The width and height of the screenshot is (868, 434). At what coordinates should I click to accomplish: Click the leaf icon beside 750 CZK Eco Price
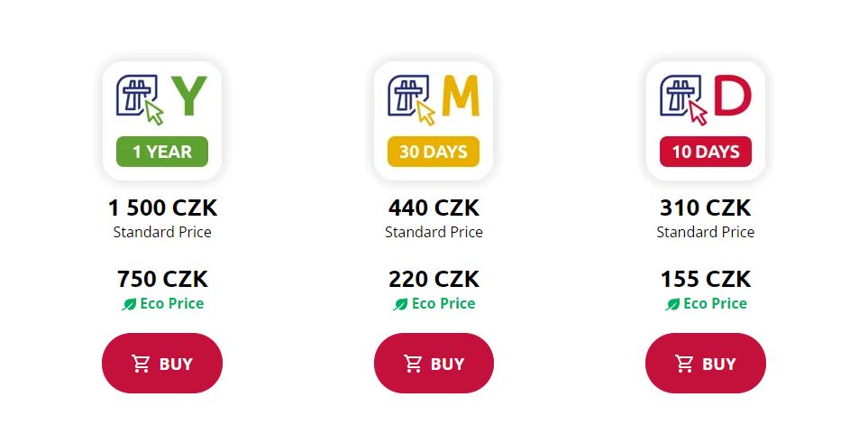point(129,305)
